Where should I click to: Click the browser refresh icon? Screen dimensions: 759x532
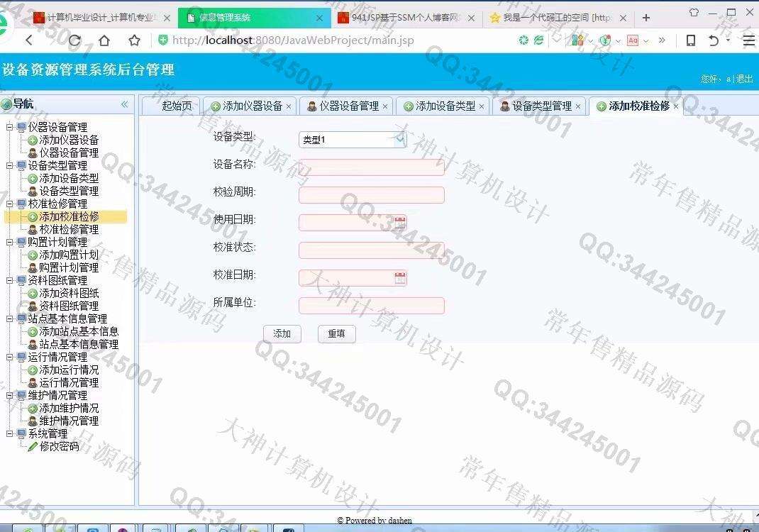point(73,40)
